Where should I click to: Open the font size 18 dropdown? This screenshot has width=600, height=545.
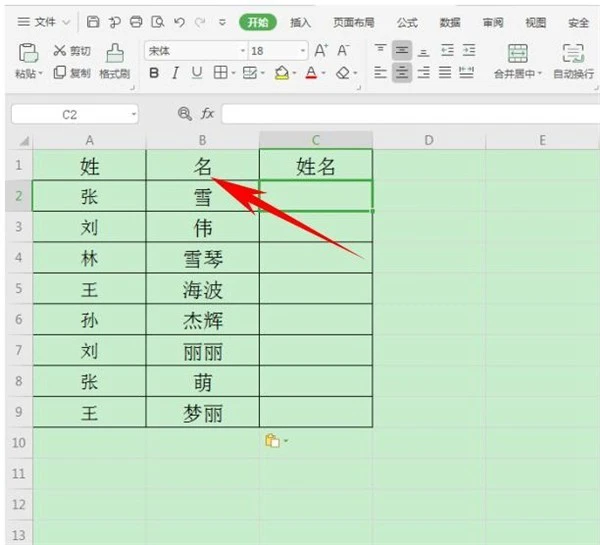[x=303, y=51]
